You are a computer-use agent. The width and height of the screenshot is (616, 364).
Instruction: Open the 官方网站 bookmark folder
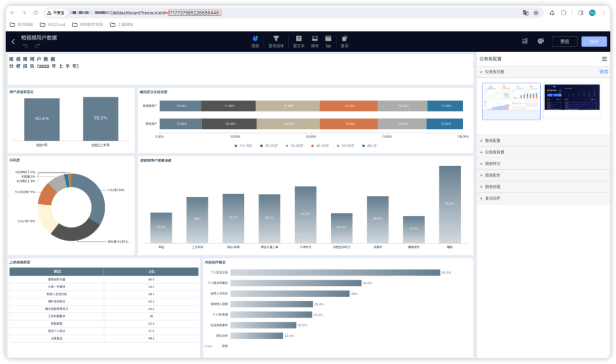(21, 24)
